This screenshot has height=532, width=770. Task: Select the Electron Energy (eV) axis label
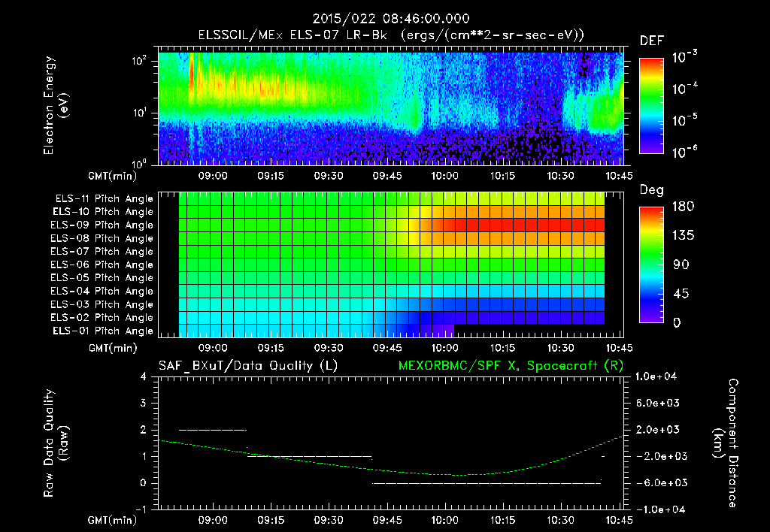(56, 105)
